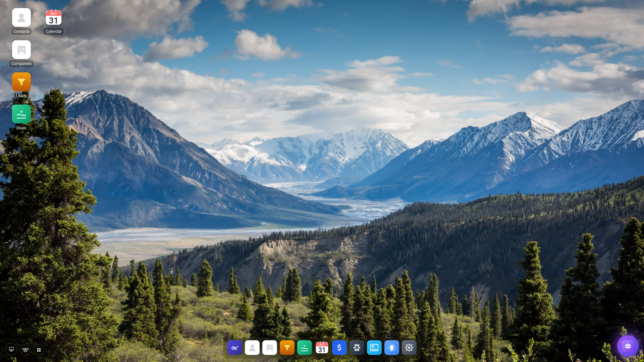Screen dimensions: 644x362
Task: Click the Companies building icon in dock
Action: tap(270, 348)
